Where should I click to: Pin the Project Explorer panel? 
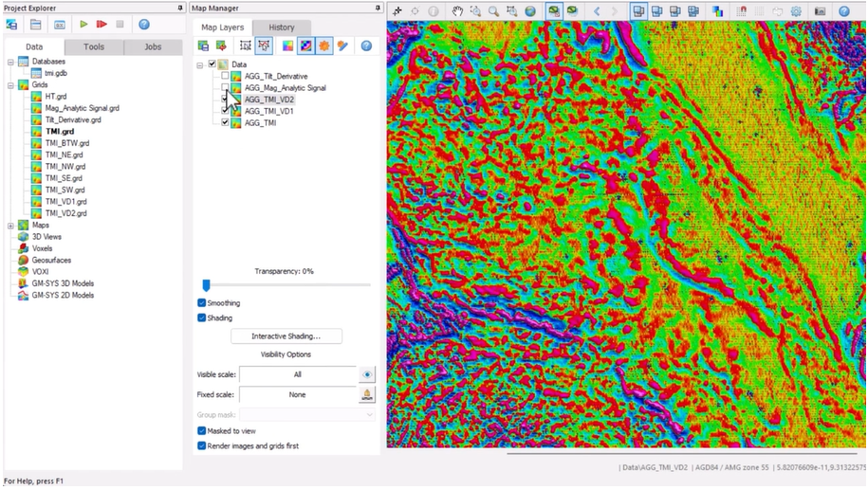pyautogui.click(x=180, y=8)
